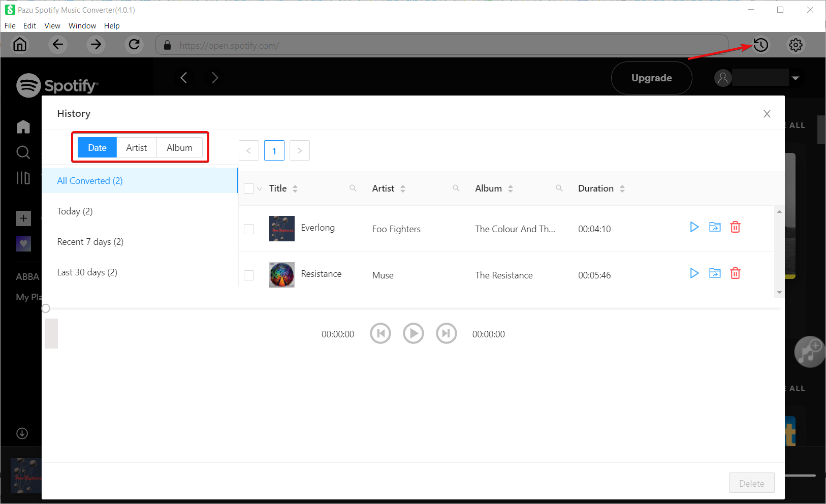826x504 pixels.
Task: Click the playback progress slider handle
Action: (x=46, y=308)
